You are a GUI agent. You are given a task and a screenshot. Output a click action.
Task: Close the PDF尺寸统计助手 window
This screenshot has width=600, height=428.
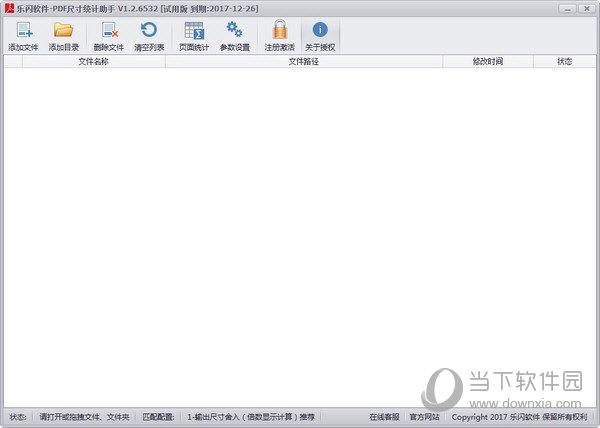[x=586, y=8]
